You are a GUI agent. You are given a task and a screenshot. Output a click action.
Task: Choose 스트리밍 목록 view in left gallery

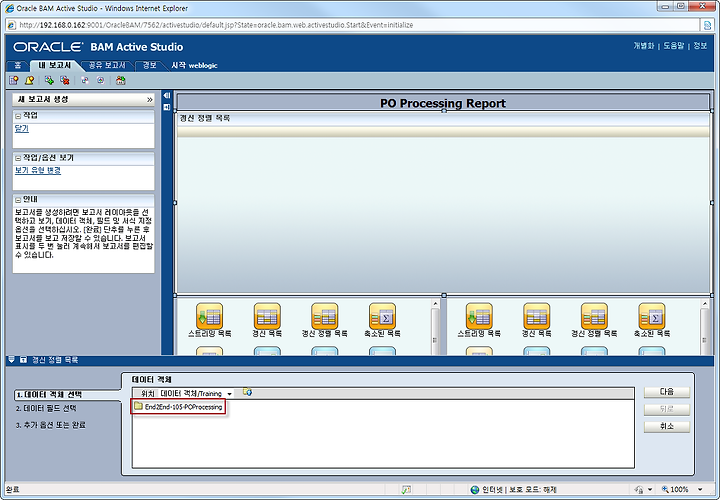pyautogui.click(x=209, y=320)
